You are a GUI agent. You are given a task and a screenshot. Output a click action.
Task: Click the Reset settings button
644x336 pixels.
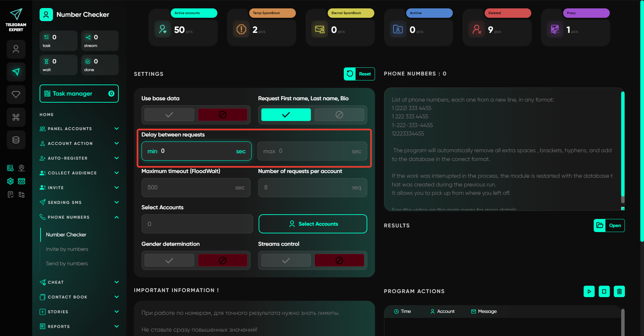[359, 74]
